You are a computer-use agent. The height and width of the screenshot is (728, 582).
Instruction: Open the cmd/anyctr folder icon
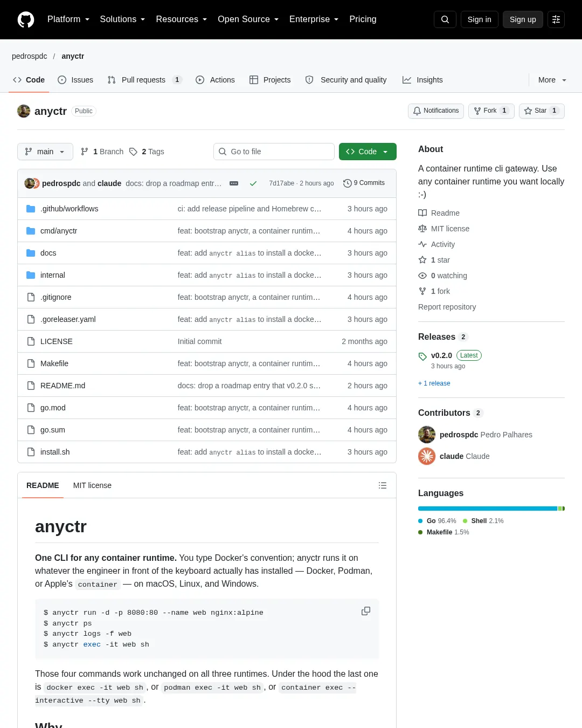pyautogui.click(x=31, y=231)
